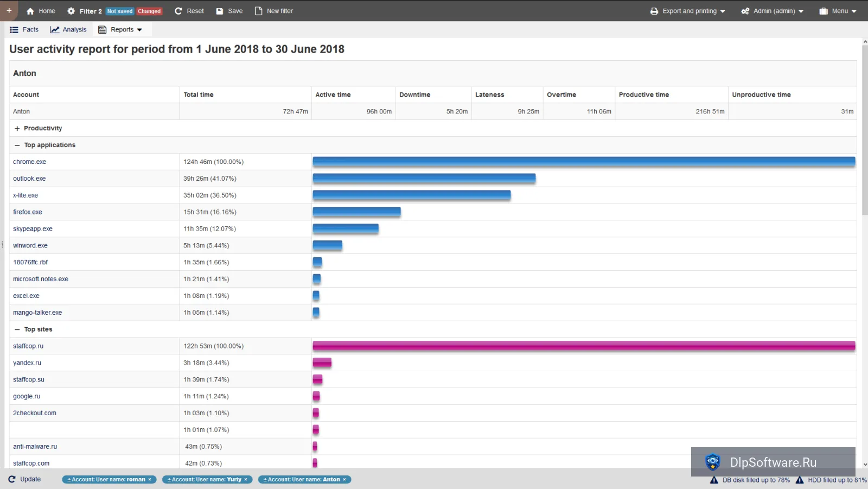Click the Changed badge
The height and width of the screenshot is (489, 868).
(149, 11)
